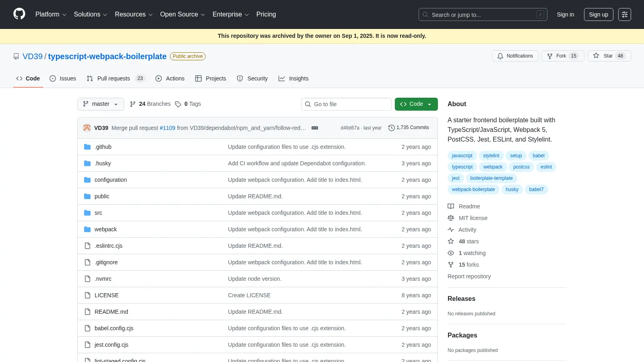Click the file icon beside LICENSE
This screenshot has height=362, width=644.
87,295
